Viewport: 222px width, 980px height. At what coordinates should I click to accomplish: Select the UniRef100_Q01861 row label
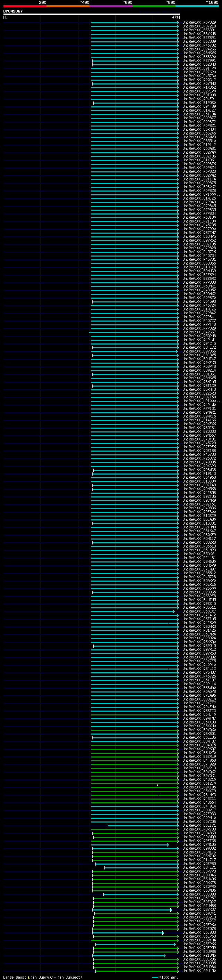point(199,374)
